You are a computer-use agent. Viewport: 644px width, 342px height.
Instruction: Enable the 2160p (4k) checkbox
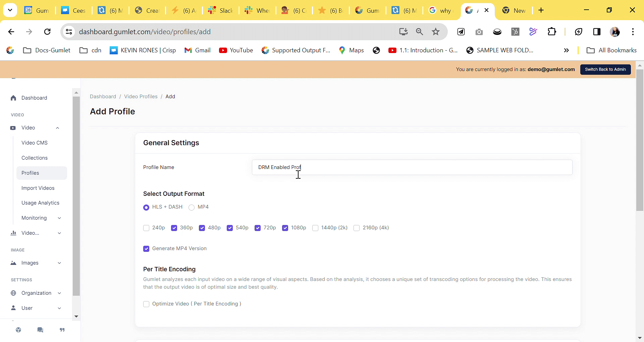357,228
